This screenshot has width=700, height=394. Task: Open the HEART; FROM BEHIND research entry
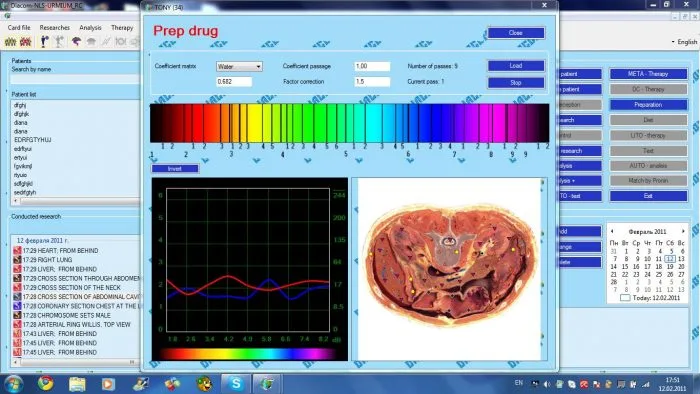point(60,251)
